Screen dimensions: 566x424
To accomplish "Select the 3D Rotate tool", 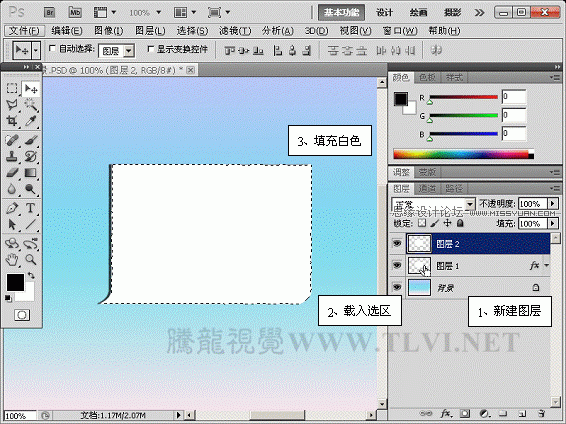I will 12,244.
